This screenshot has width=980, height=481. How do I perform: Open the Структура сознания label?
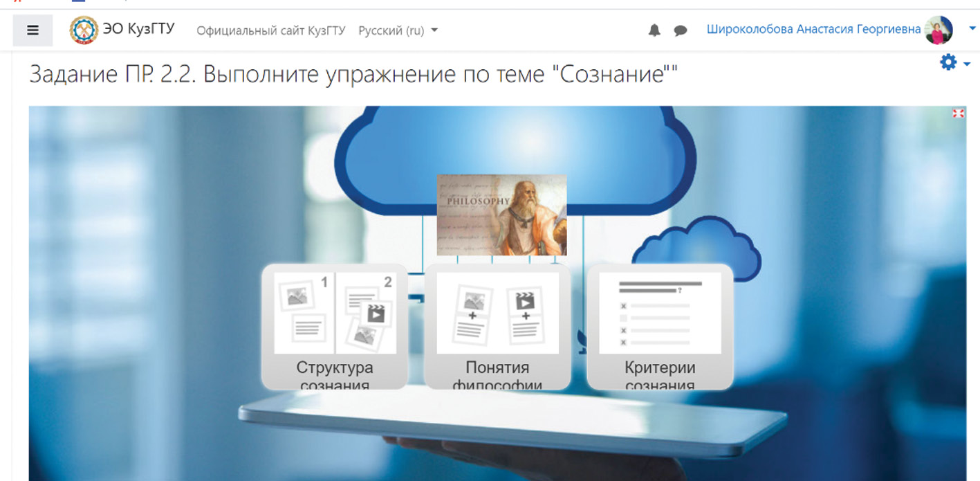coord(335,374)
